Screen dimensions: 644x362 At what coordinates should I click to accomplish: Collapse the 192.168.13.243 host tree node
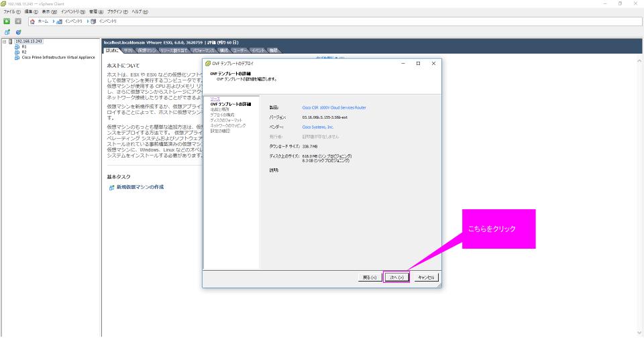[5, 42]
